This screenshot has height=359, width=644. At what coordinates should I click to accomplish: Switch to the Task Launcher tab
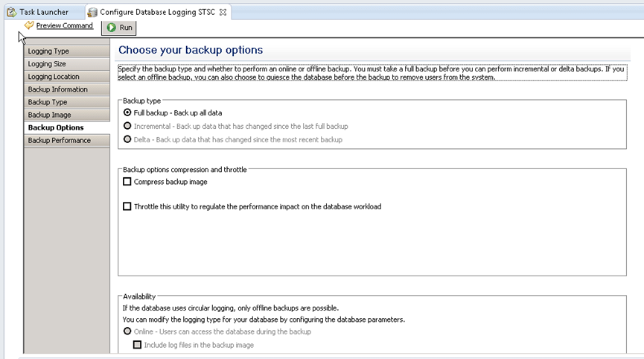click(x=43, y=12)
